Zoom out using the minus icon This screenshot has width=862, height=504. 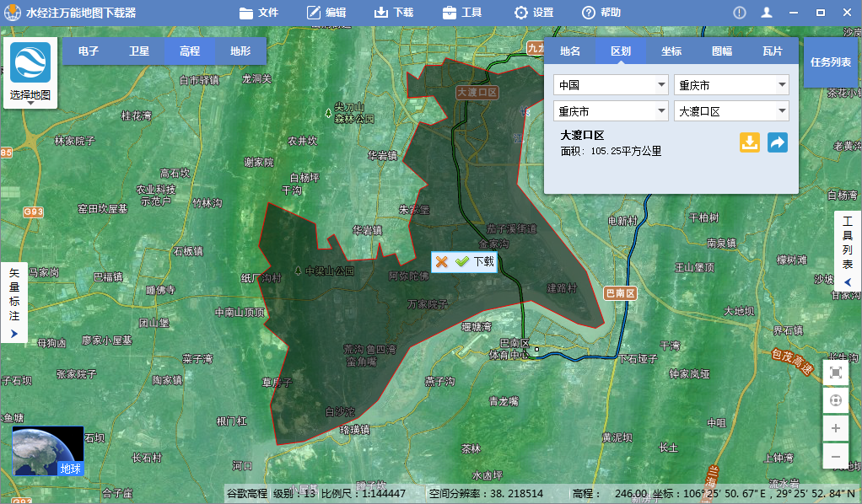tap(835, 456)
